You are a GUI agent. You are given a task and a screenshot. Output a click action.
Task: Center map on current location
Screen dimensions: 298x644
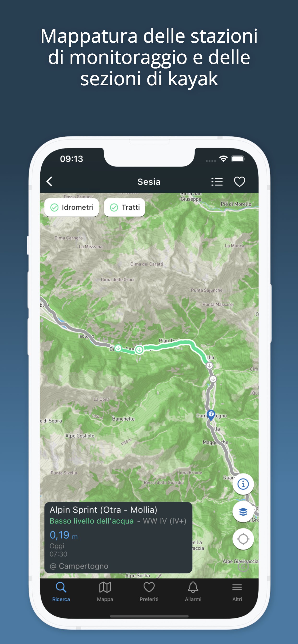(243, 539)
